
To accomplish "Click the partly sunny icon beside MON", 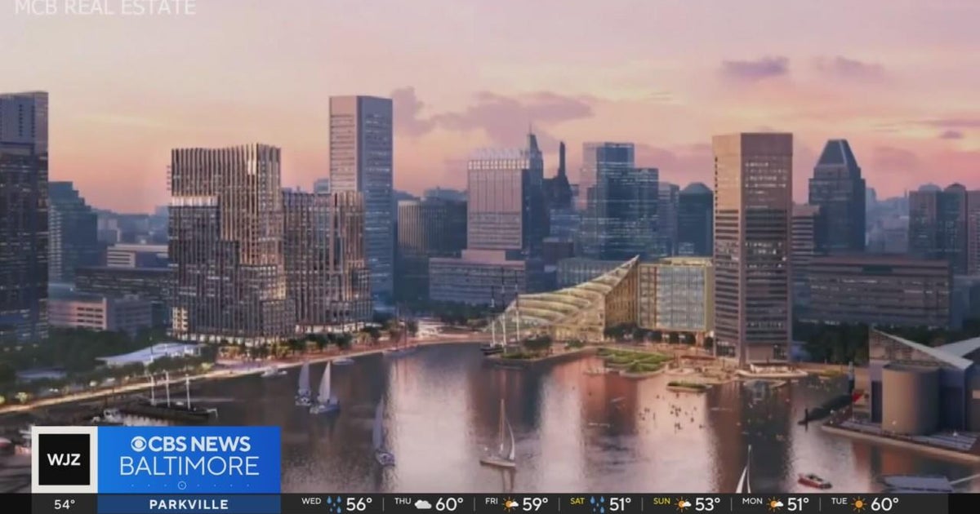I will point(775,503).
